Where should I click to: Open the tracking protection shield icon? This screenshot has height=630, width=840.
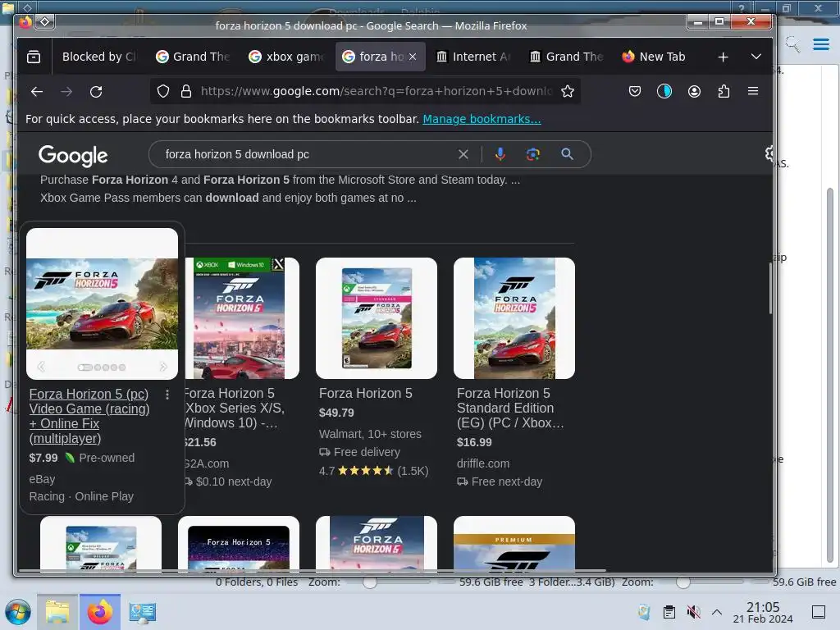coord(163,92)
